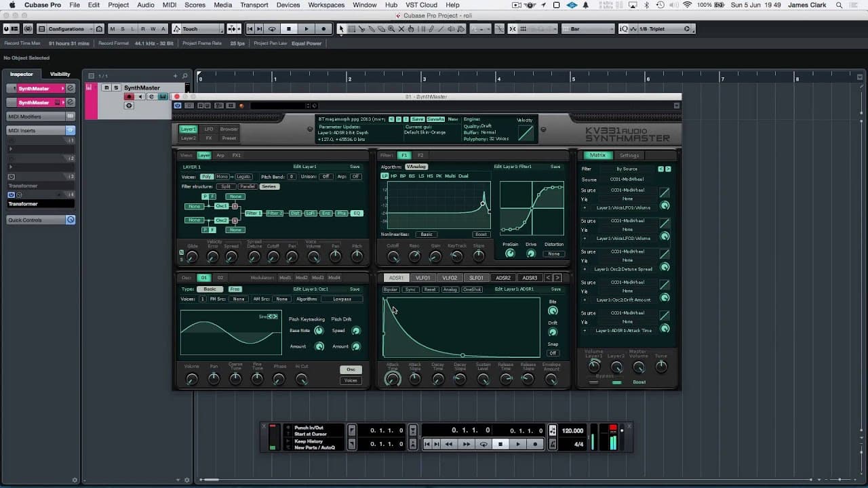Image resolution: width=868 pixels, height=488 pixels.
Task: Click the Boost button in filter panel
Action: pos(481,235)
